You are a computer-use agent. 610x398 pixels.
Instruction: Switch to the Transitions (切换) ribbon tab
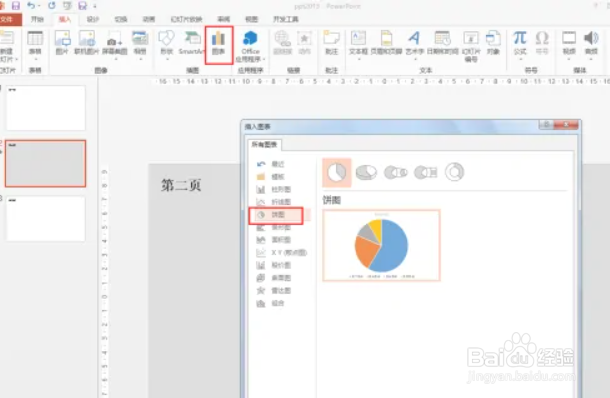121,19
